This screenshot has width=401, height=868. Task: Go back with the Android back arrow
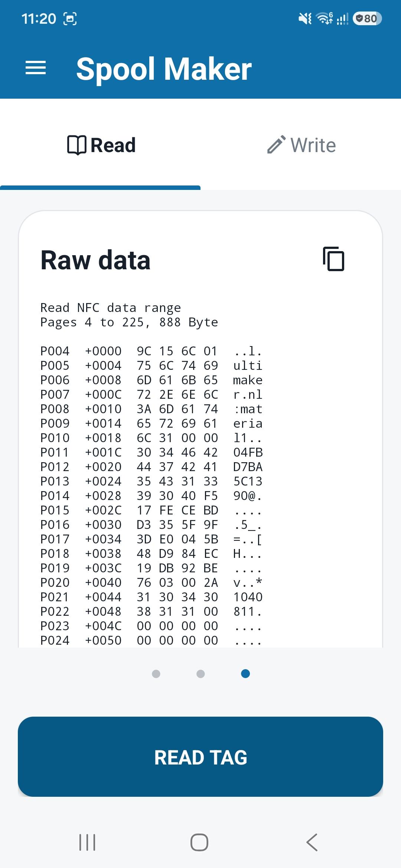pyautogui.click(x=312, y=842)
